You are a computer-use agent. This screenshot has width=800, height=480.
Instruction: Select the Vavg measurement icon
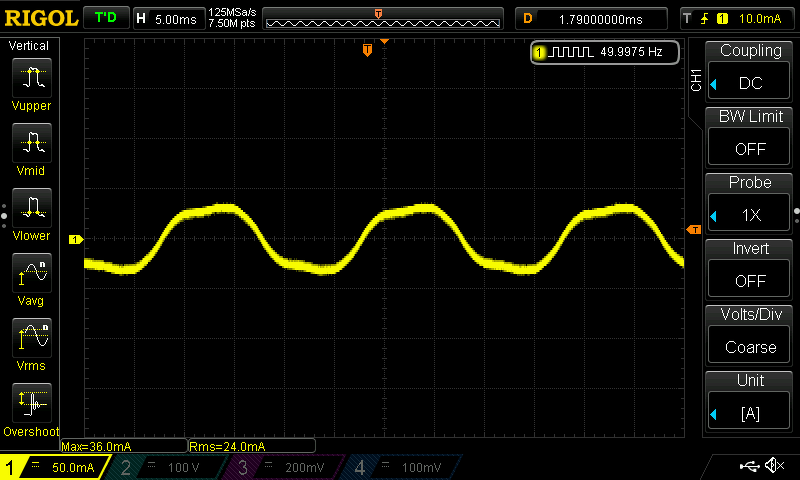tap(32, 273)
